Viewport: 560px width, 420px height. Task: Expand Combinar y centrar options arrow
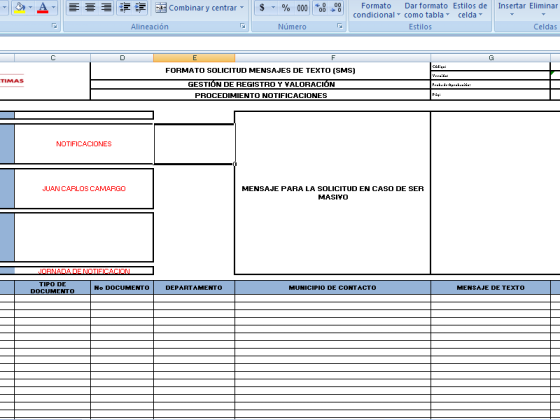242,8
